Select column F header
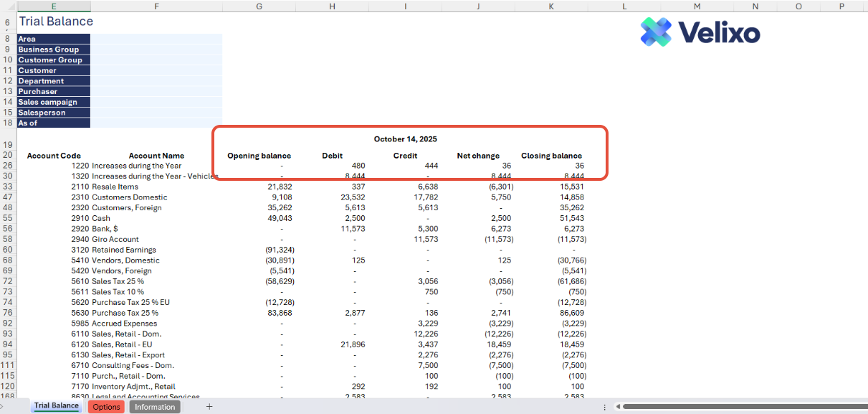Viewport: 868px width, 414px height. pyautogui.click(x=156, y=6)
